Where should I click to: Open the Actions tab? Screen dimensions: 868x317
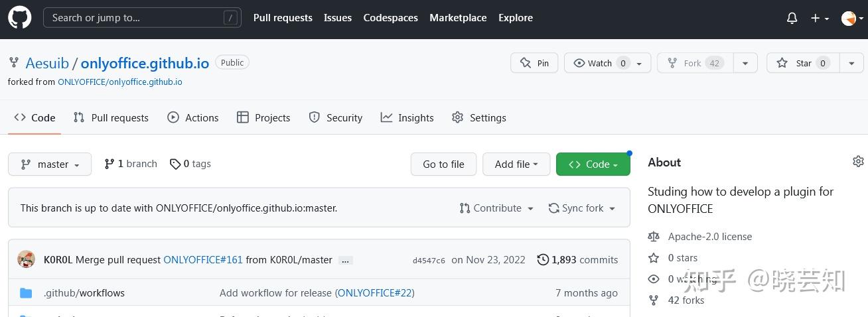click(192, 117)
